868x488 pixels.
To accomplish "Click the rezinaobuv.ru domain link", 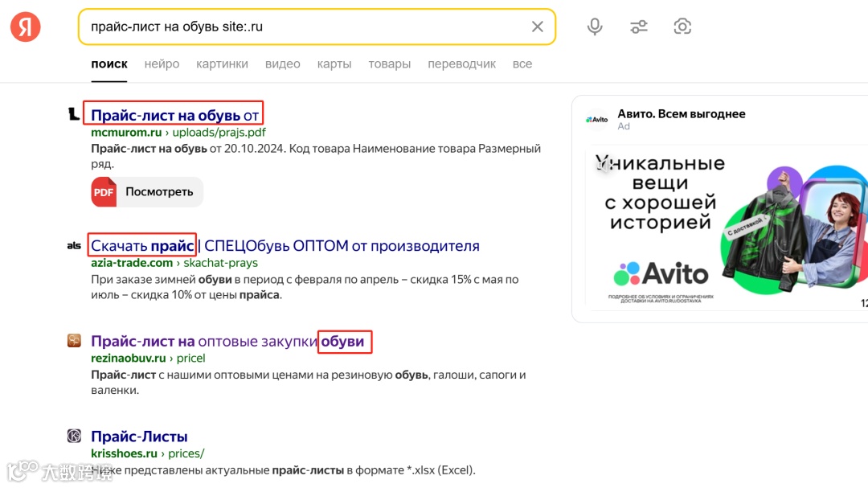I will (129, 358).
